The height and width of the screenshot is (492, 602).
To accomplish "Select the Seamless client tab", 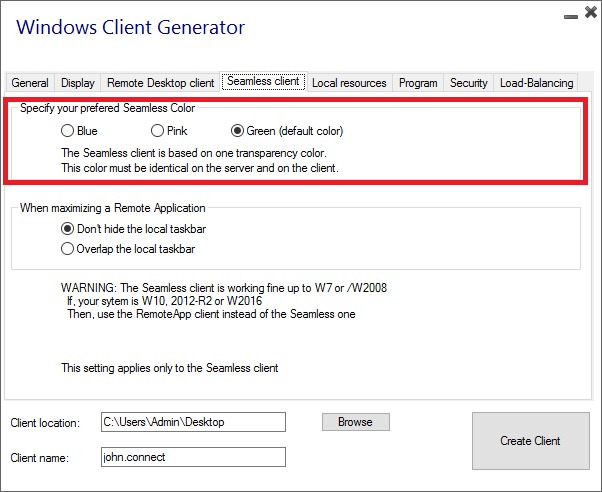I will (x=263, y=81).
